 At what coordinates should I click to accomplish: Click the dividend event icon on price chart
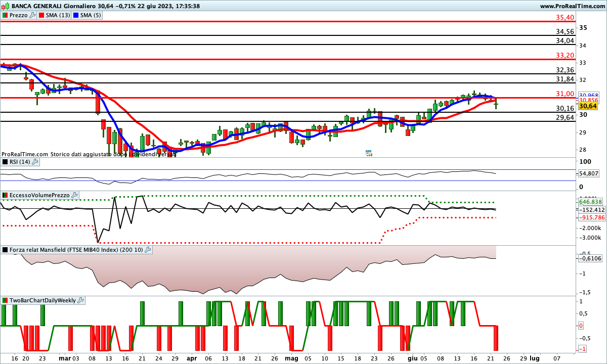click(369, 153)
